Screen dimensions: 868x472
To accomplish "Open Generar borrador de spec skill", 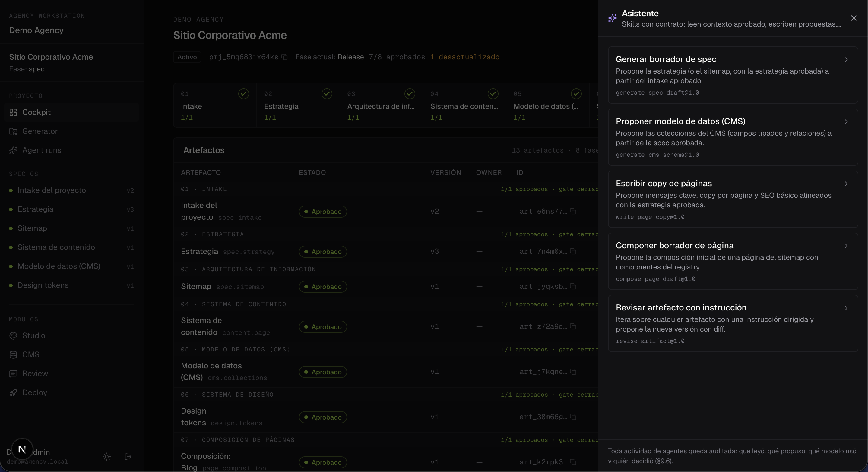I will [x=733, y=75].
